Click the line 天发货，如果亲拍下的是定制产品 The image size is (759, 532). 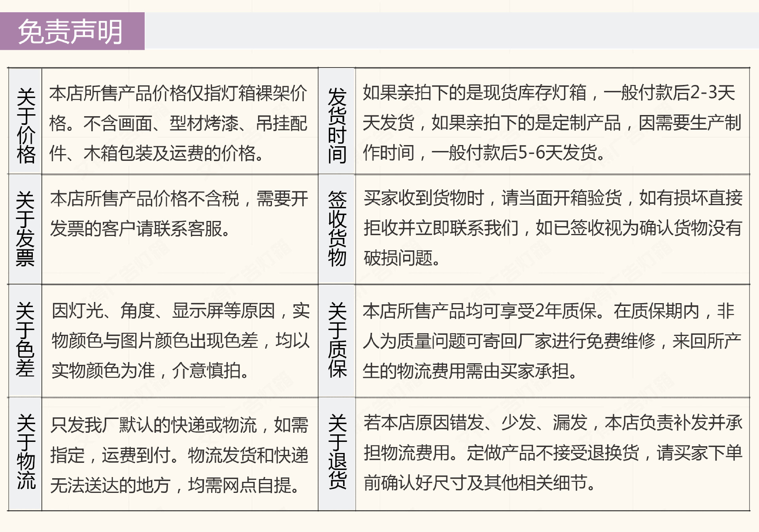[492, 123]
